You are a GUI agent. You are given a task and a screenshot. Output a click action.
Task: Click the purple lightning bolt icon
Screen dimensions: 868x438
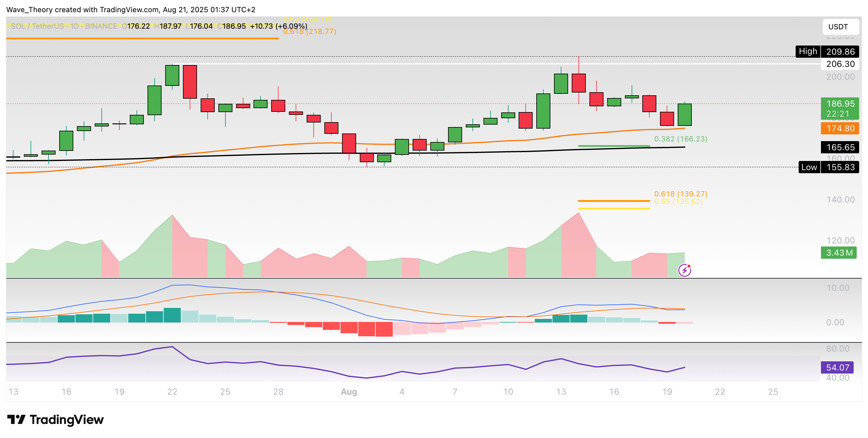pos(684,270)
